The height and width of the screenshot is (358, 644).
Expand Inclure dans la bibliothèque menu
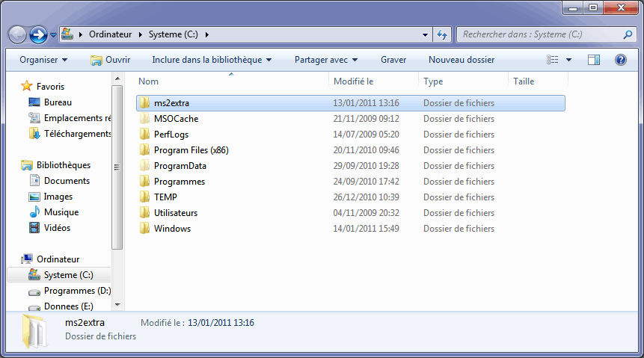tap(212, 60)
